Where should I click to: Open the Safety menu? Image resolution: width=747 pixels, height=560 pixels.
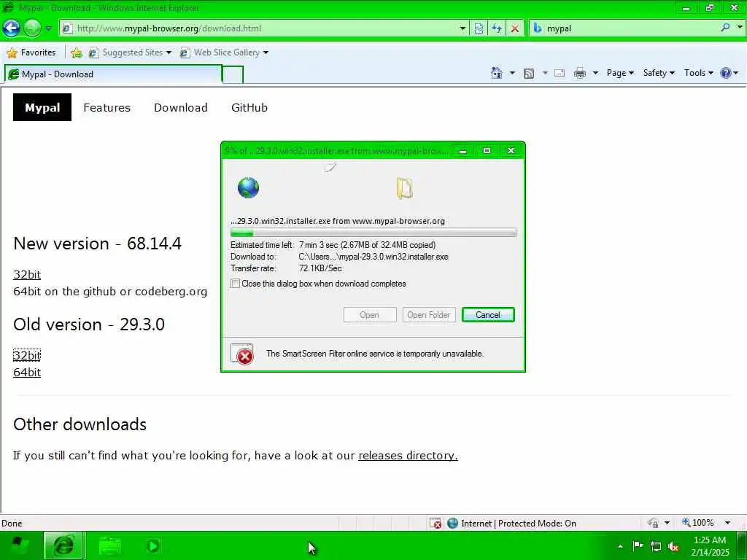pos(659,73)
